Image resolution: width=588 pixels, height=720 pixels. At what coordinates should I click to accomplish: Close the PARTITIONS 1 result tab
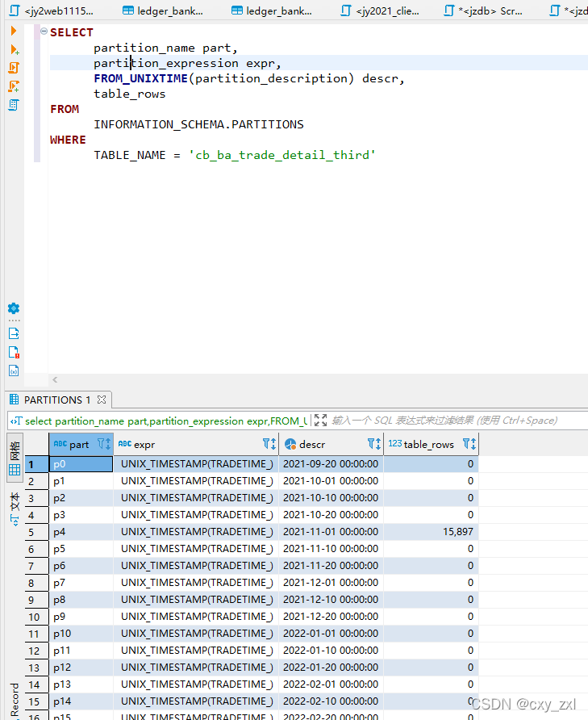tap(102, 400)
